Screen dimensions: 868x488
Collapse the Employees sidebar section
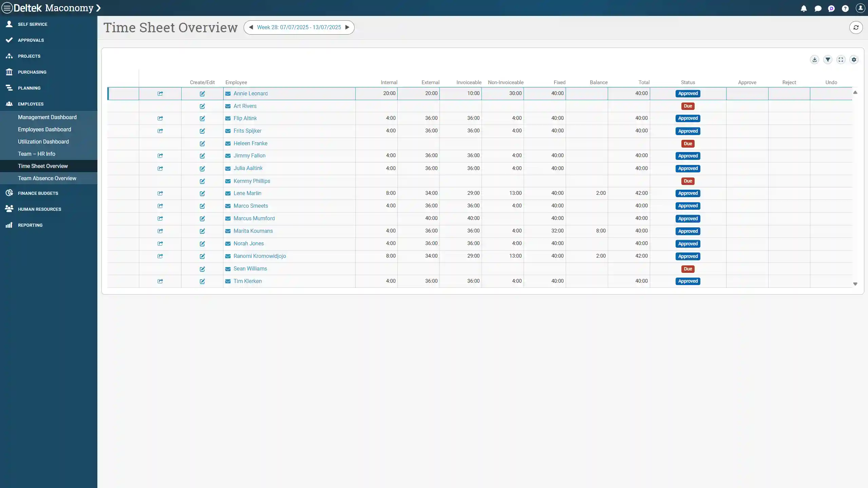click(x=31, y=104)
